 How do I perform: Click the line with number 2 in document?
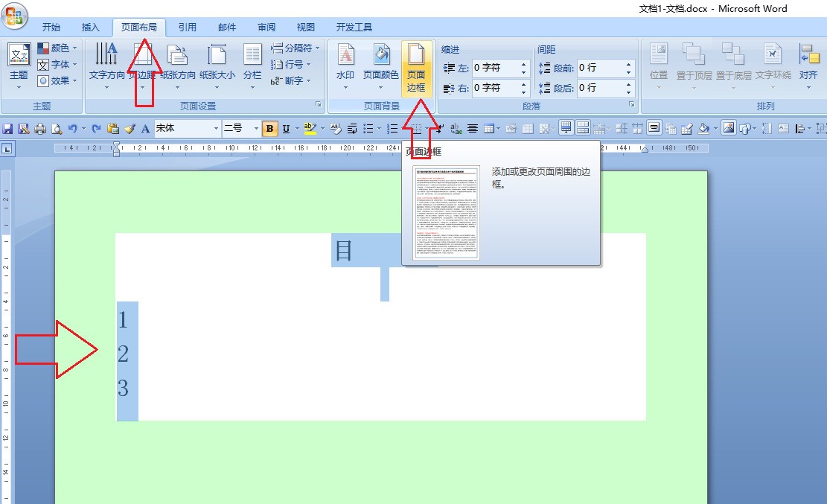(x=123, y=354)
